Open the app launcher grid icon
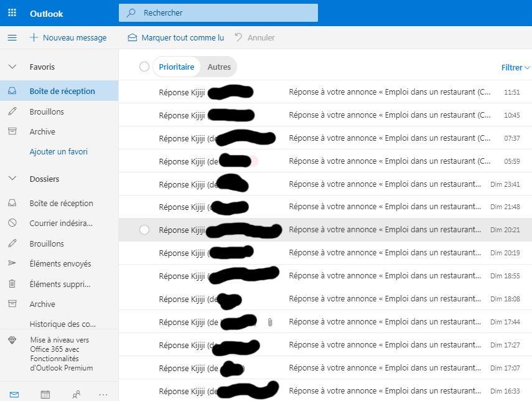532x401 pixels. pos(12,13)
